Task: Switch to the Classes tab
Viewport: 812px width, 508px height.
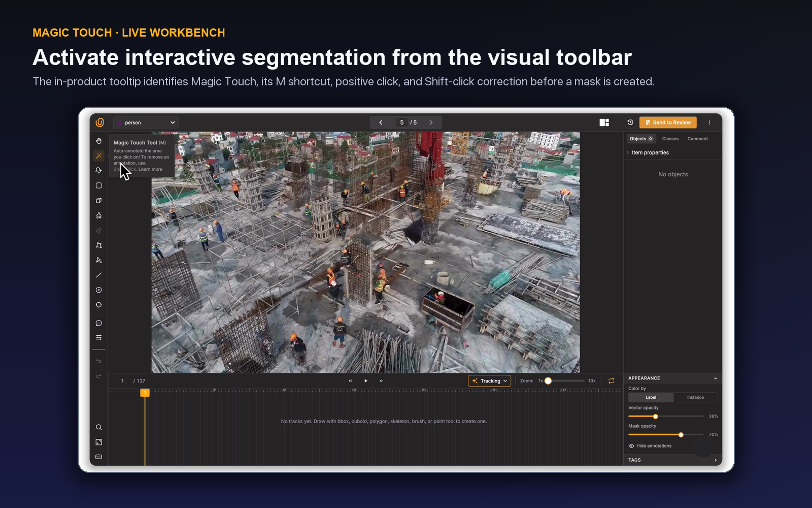Action: (670, 139)
